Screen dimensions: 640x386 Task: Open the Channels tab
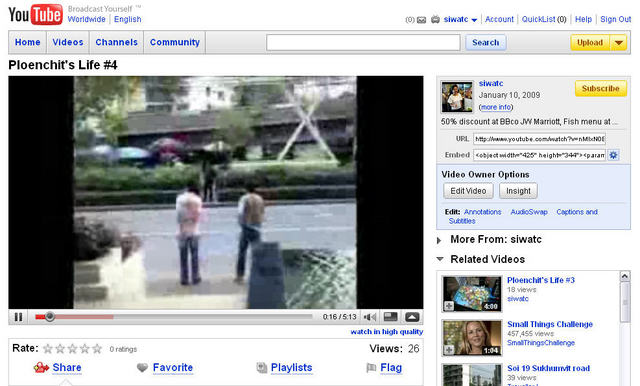point(116,42)
